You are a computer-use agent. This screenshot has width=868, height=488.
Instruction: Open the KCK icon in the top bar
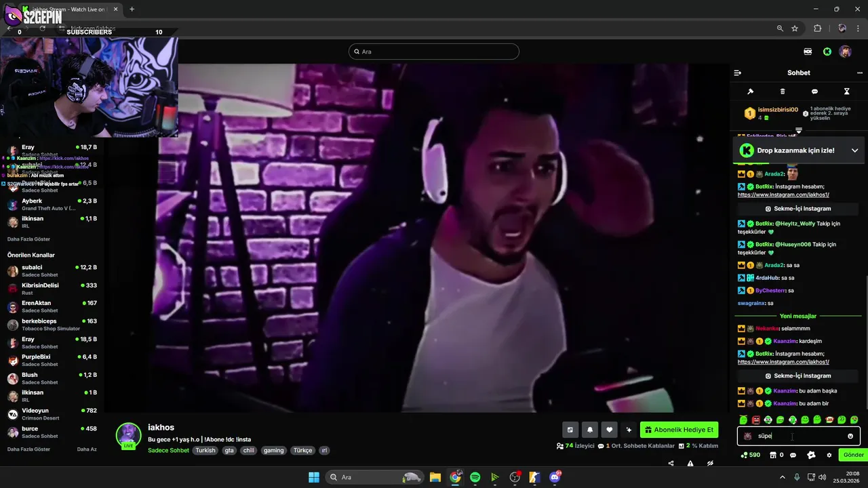point(808,52)
